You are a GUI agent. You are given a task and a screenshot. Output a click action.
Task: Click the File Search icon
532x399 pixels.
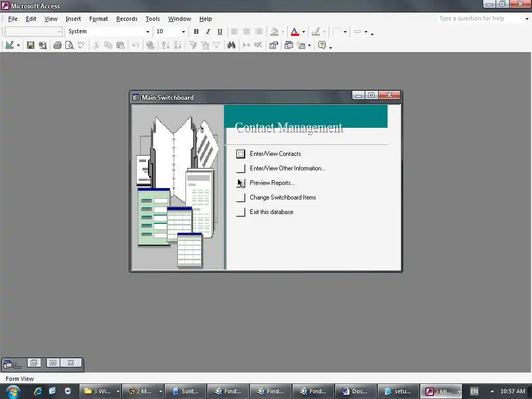[x=43, y=45]
